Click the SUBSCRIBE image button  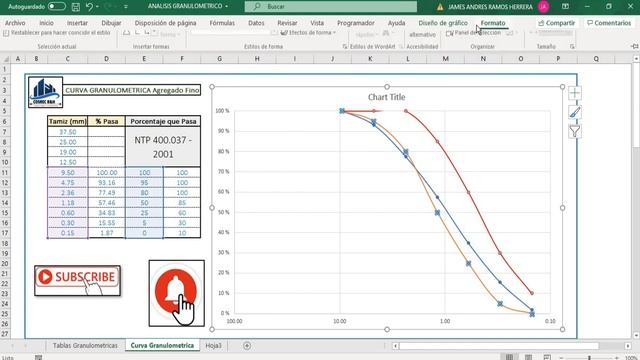click(x=78, y=280)
